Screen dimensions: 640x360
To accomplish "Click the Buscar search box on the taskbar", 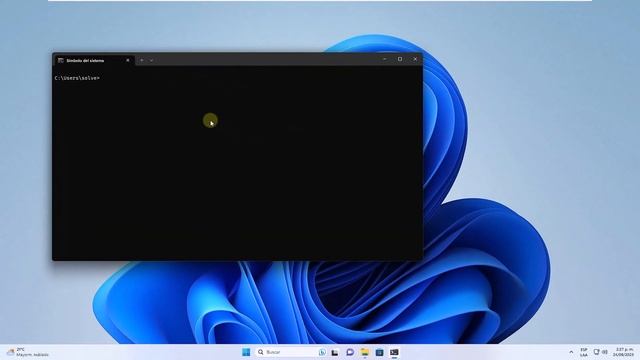I will (291, 352).
